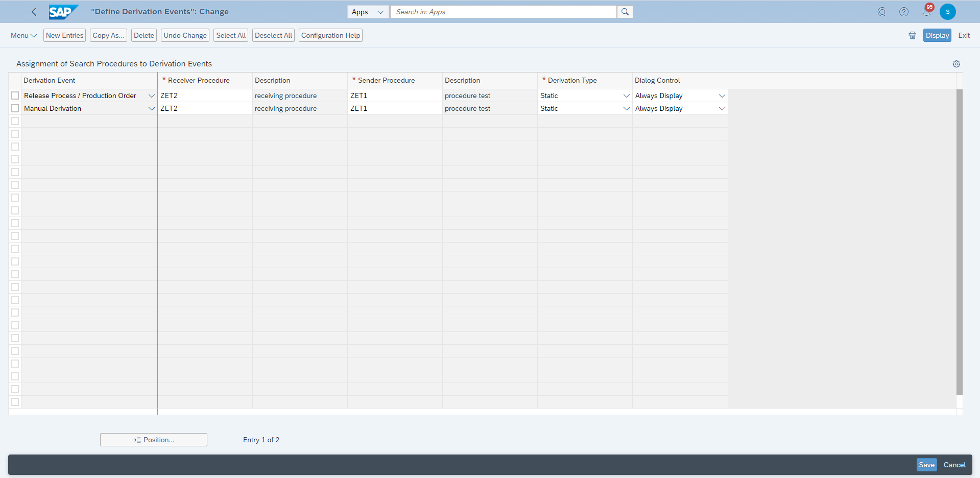This screenshot has width=980, height=478.
Task: Click the table's vertical scrollbar
Action: coord(959,242)
